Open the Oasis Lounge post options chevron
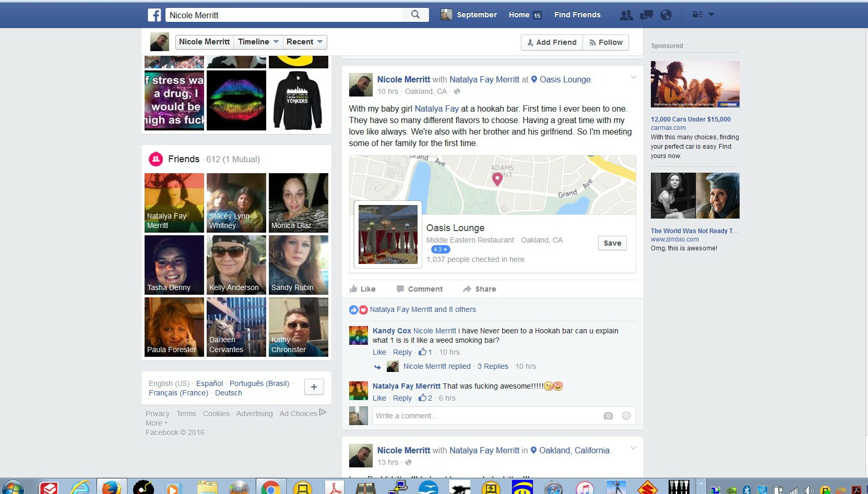This screenshot has height=494, width=868. tap(633, 78)
